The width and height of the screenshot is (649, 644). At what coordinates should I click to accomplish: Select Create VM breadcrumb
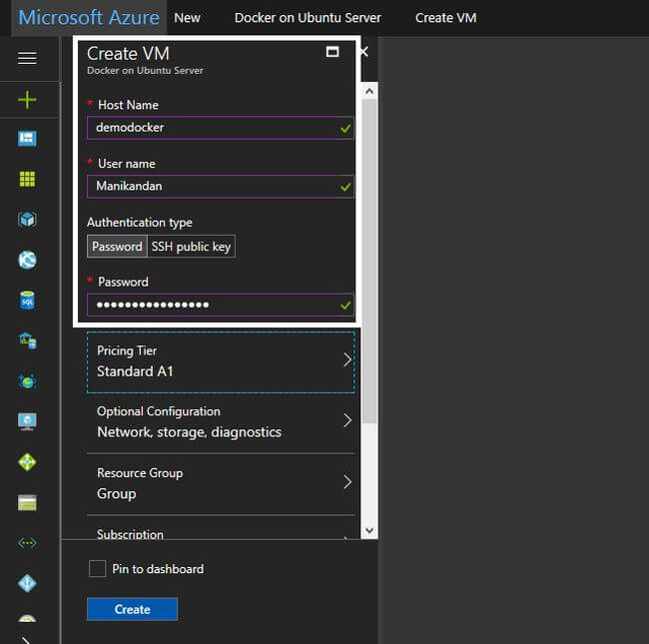[x=445, y=18]
